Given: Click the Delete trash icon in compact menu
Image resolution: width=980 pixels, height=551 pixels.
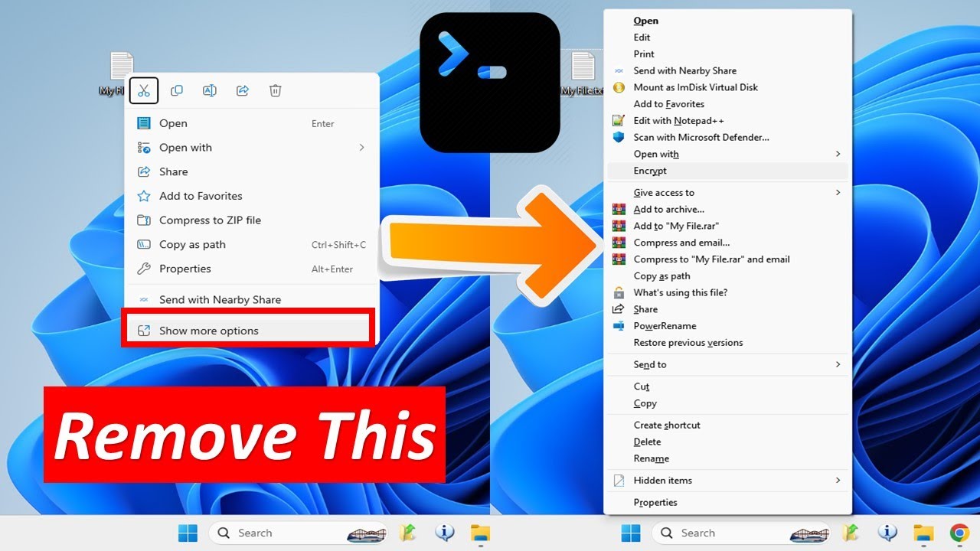Looking at the screenshot, I should click(x=276, y=91).
